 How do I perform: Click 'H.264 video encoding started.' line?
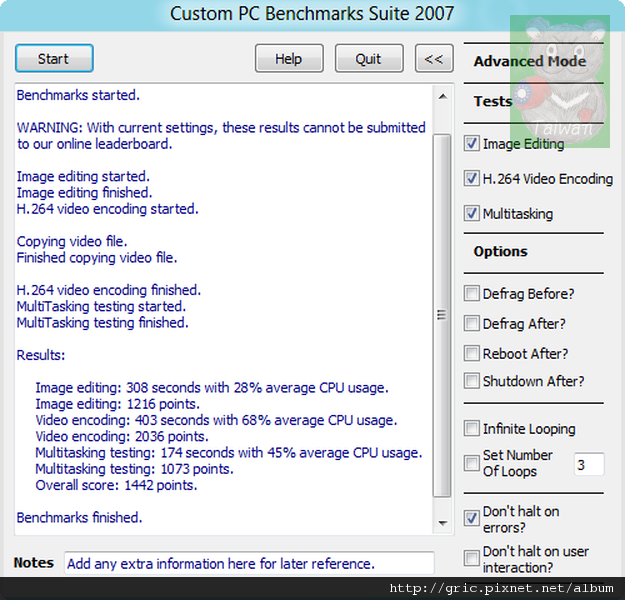pos(108,209)
